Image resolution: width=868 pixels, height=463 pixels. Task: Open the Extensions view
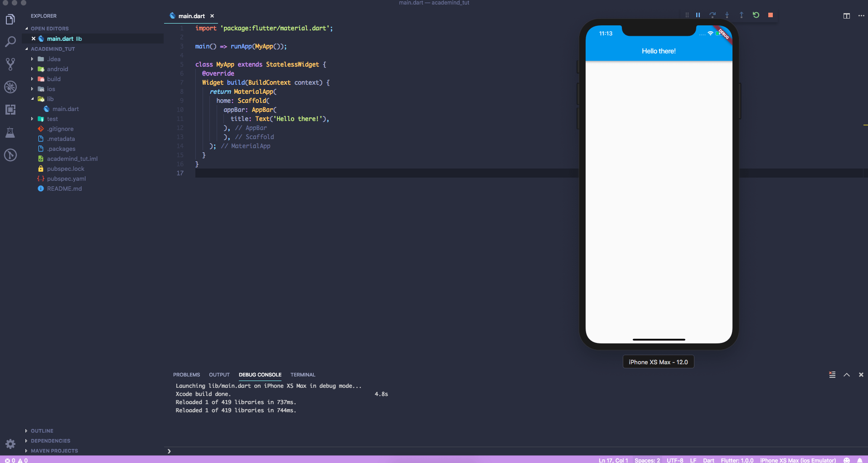coord(10,110)
